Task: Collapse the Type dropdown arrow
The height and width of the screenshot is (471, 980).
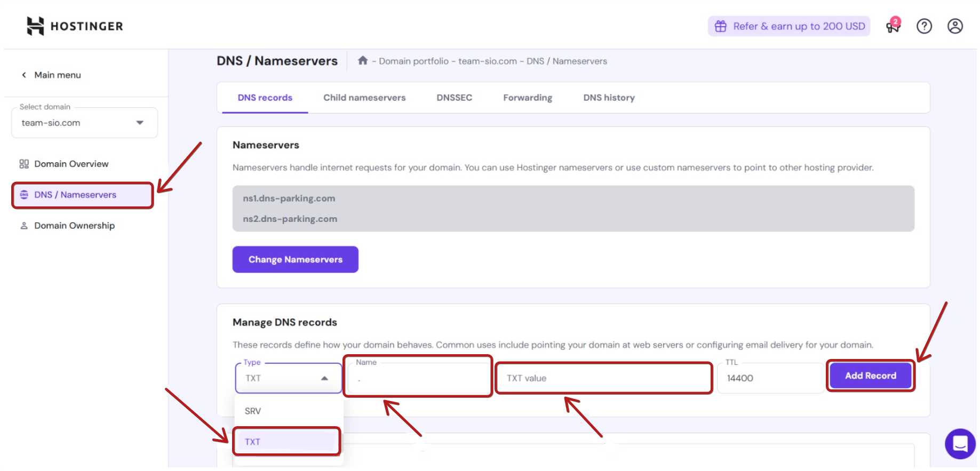Action: (324, 378)
